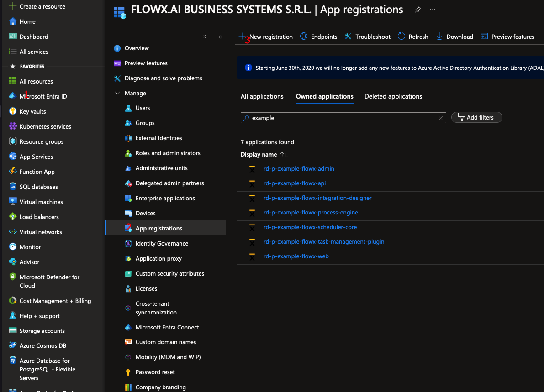
Task: Open the Kubernetes services icon
Action: (x=12, y=126)
